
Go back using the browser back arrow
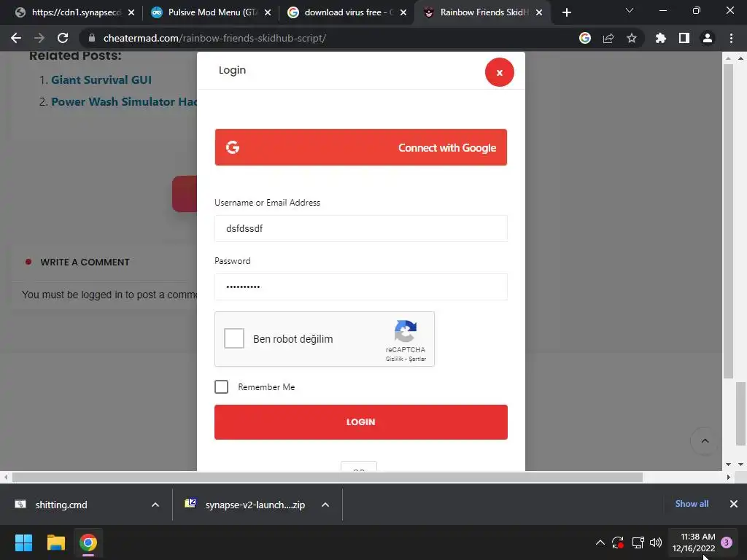pyautogui.click(x=16, y=38)
